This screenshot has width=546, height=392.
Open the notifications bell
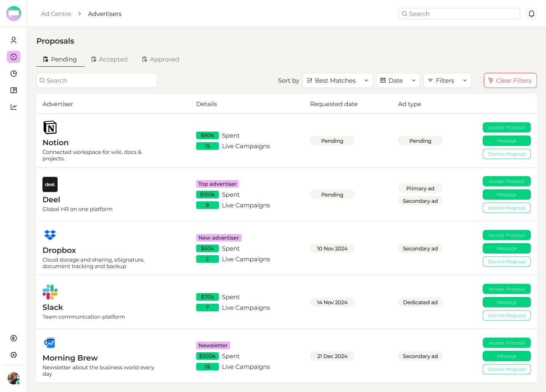point(532,14)
